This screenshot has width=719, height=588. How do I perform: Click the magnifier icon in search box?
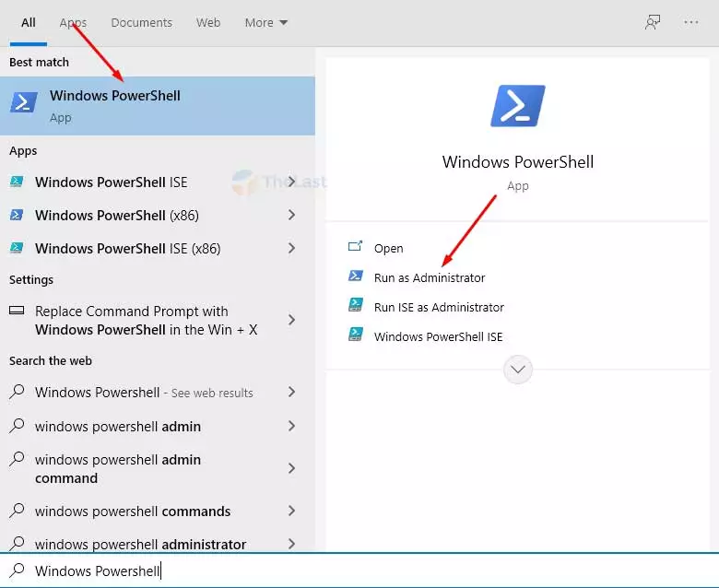pos(17,570)
